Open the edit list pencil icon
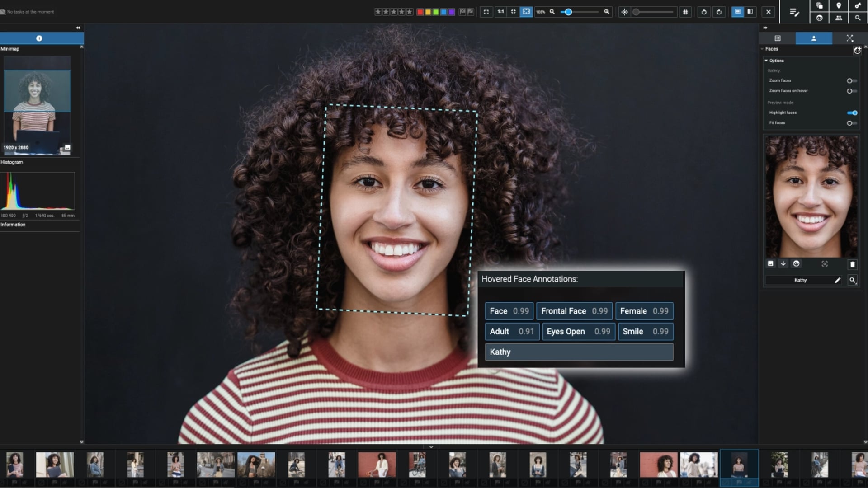The image size is (868, 488). 794,12
